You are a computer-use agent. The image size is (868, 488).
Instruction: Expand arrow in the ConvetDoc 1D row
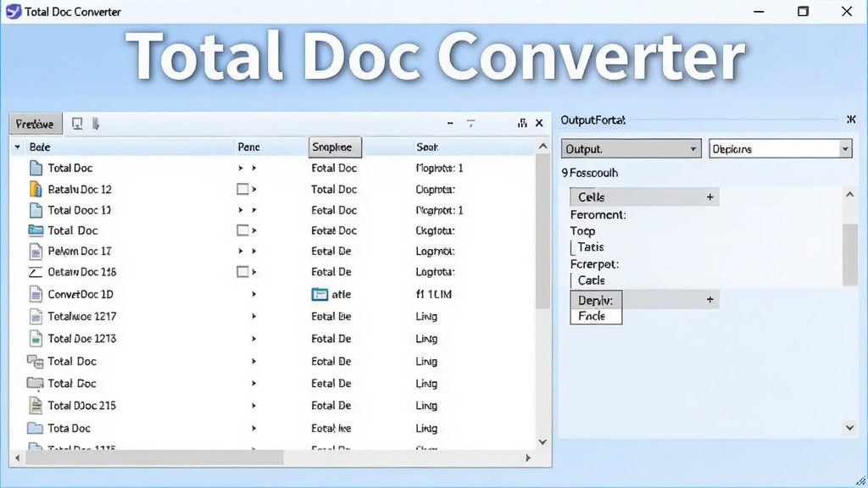pos(254,294)
